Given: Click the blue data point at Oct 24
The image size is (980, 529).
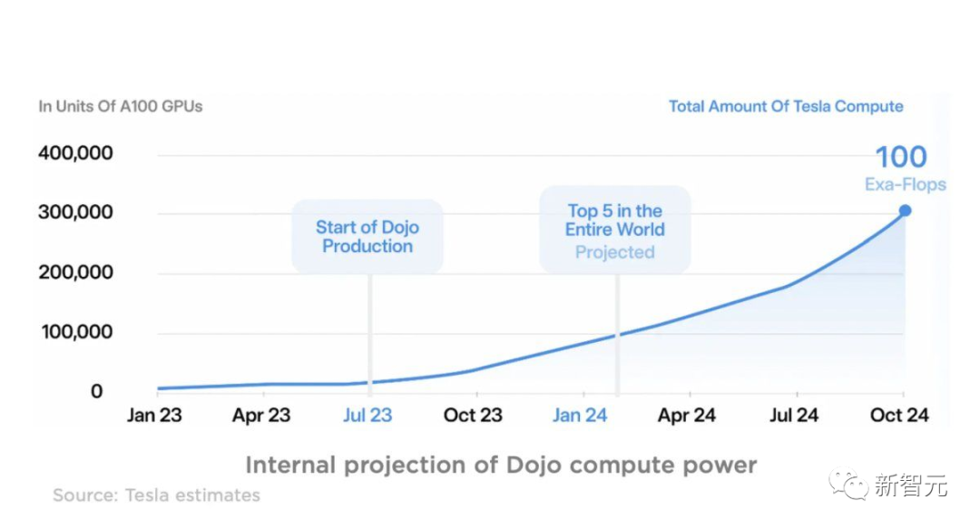Looking at the screenshot, I should coord(905,211).
